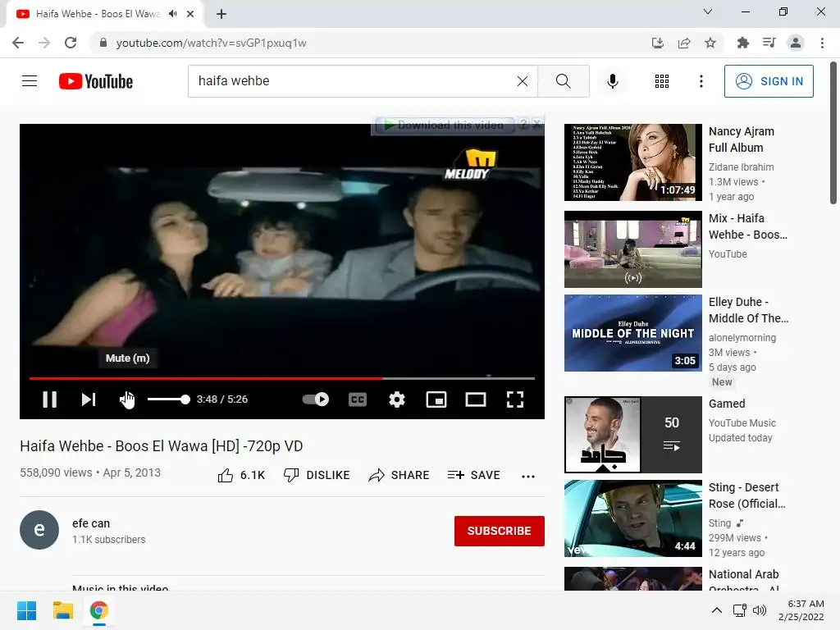Open more actions dots under the video
The width and height of the screenshot is (840, 630).
(x=528, y=477)
